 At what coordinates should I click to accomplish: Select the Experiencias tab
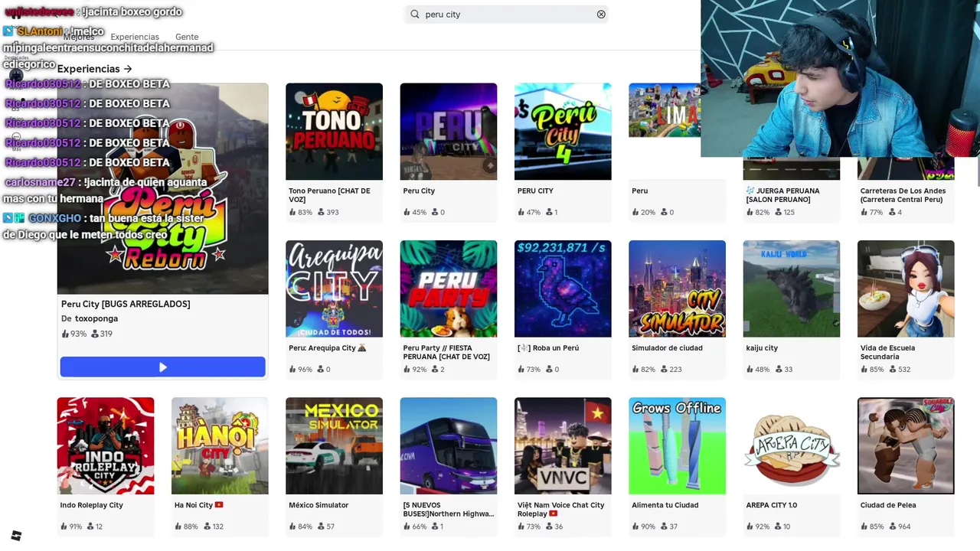[135, 37]
